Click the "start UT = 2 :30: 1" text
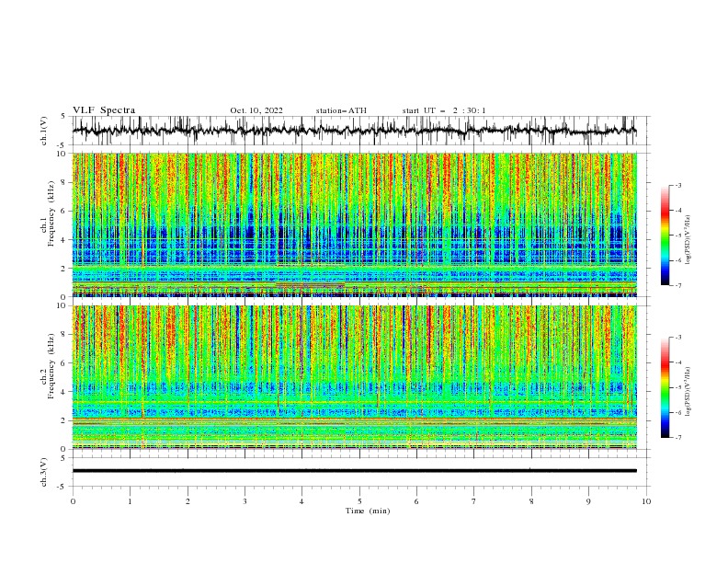This screenshot has height=563, width=728. point(444,110)
